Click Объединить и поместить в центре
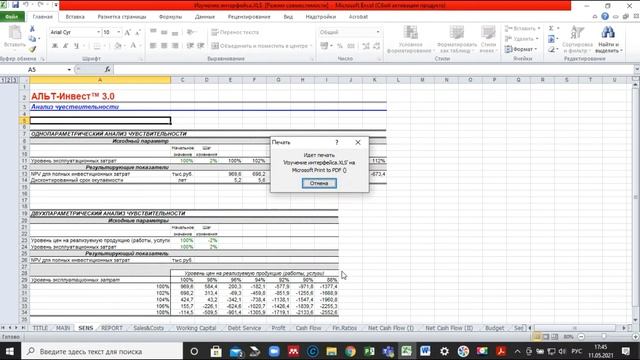640x360 pixels. tap(262, 46)
